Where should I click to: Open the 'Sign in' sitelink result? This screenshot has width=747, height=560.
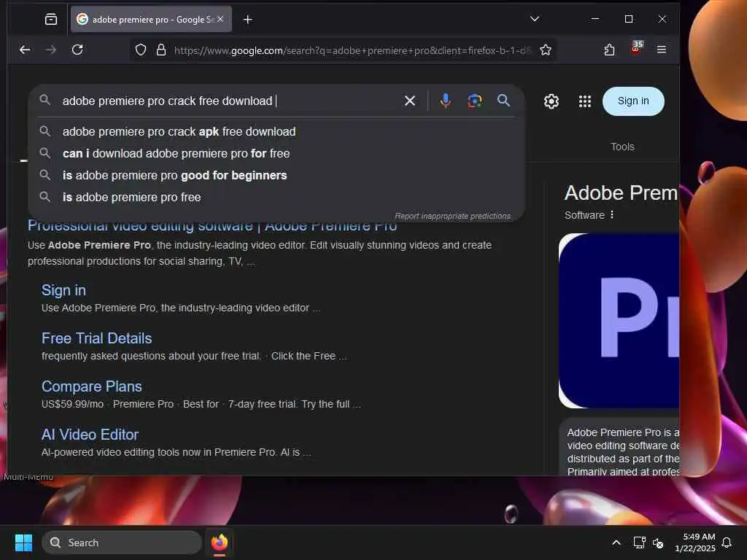(64, 290)
